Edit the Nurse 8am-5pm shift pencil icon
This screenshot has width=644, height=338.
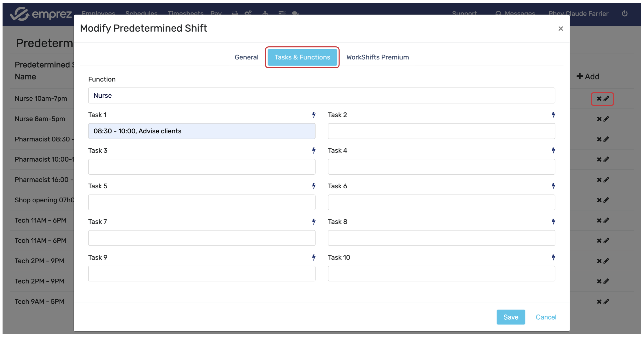click(606, 119)
